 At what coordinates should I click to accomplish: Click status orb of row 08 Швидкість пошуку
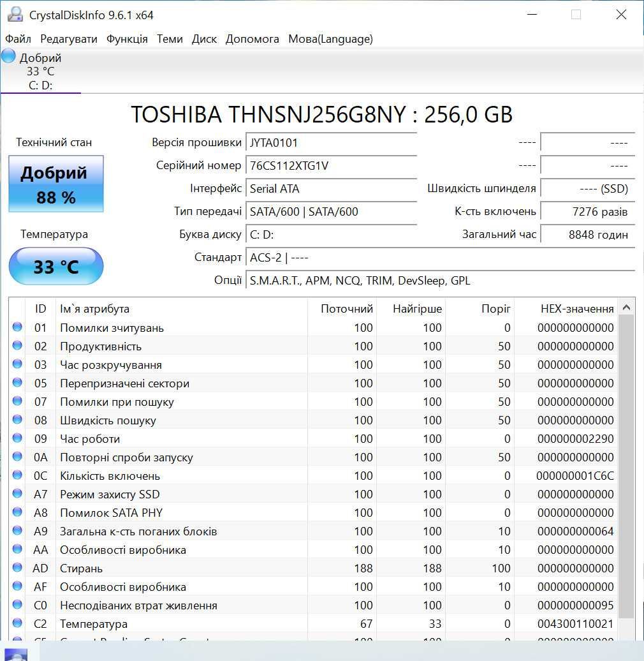17,419
